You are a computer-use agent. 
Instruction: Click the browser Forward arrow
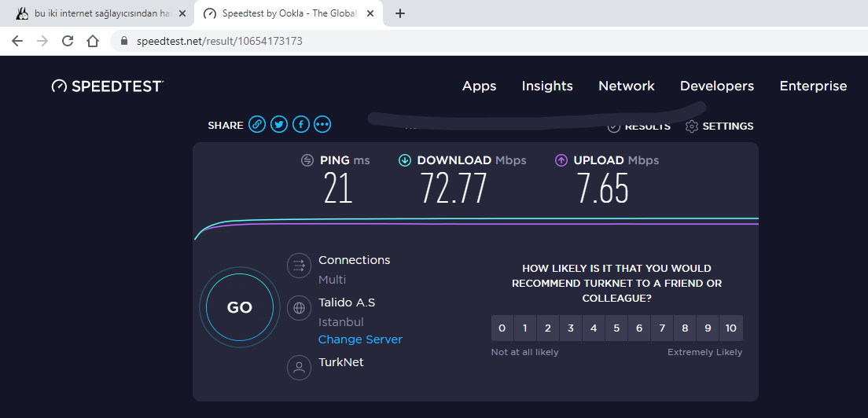click(x=42, y=41)
